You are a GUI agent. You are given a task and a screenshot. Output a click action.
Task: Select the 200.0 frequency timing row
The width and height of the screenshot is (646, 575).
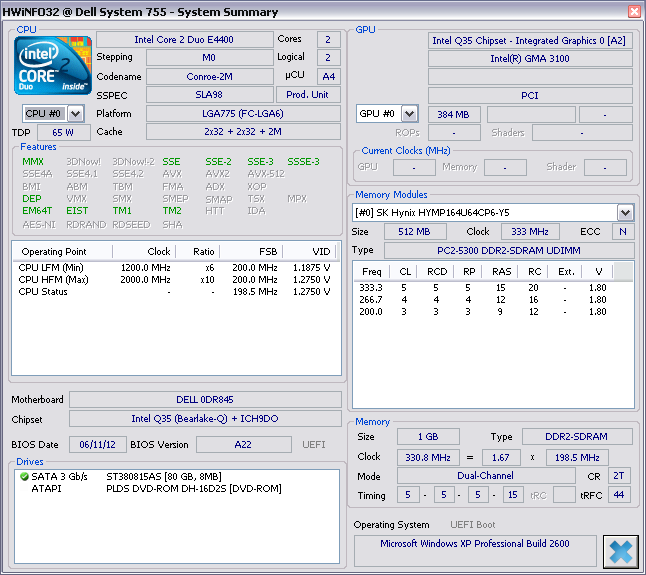pyautogui.click(x=483, y=311)
